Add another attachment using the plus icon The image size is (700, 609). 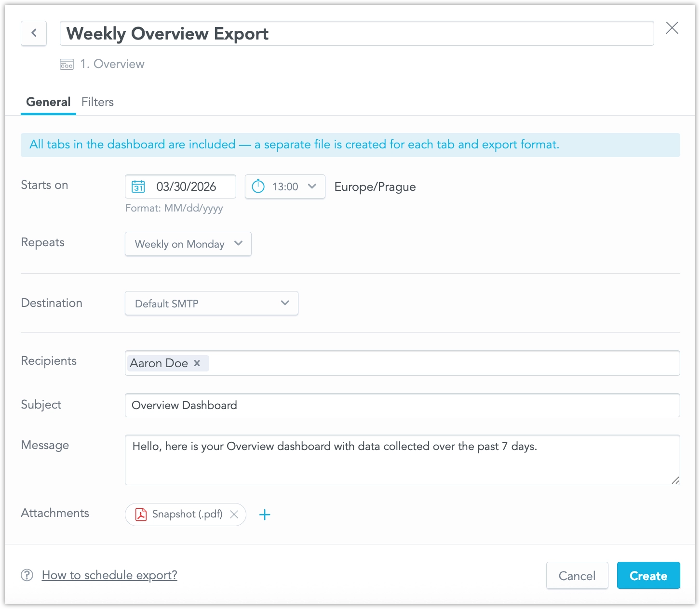pos(265,515)
